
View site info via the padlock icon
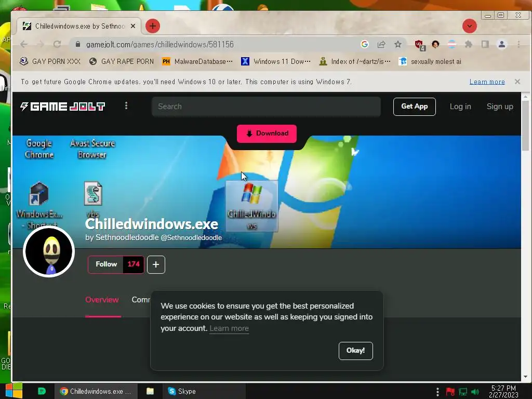78,44
